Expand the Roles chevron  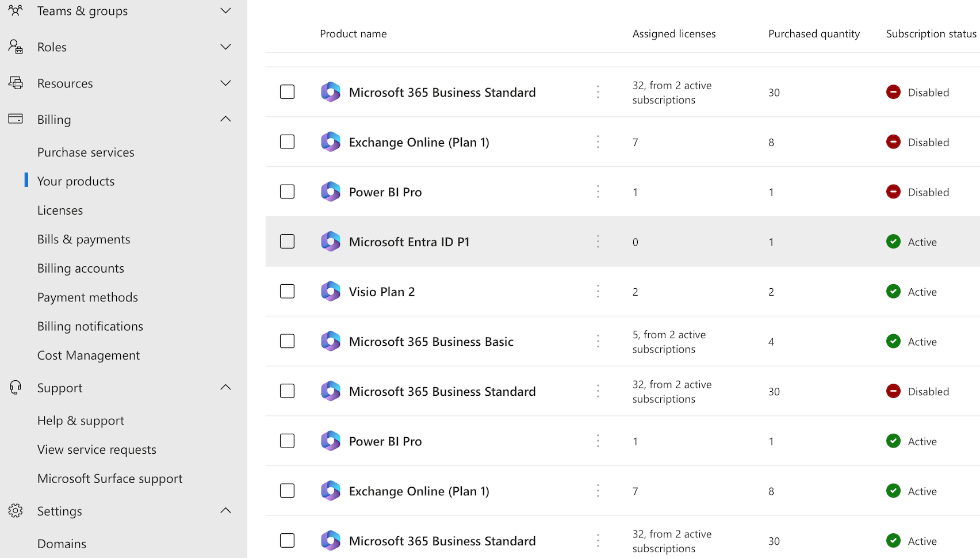pyautogui.click(x=225, y=47)
